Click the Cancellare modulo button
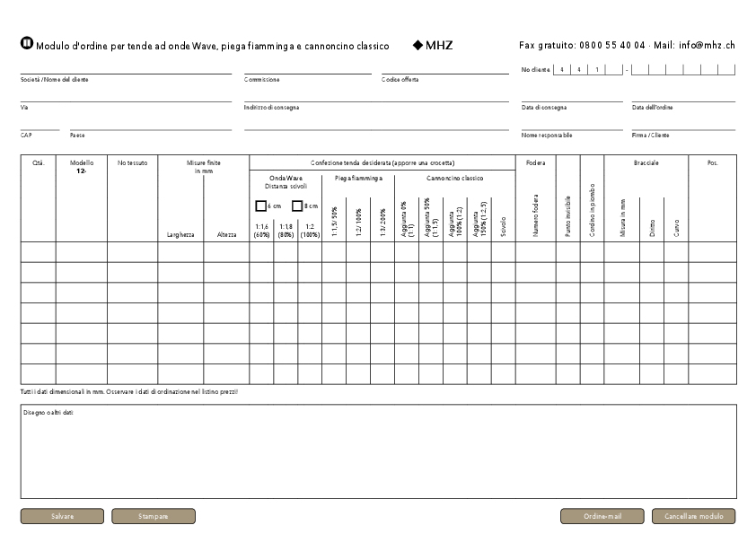 point(693,516)
